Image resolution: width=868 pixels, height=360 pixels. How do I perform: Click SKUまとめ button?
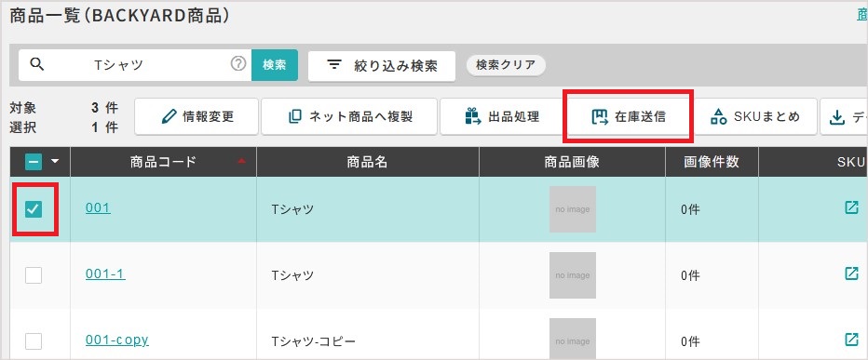755,116
